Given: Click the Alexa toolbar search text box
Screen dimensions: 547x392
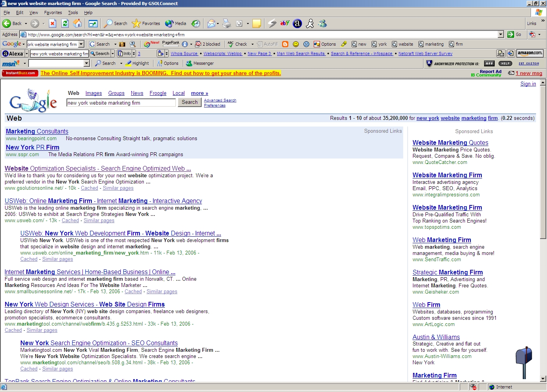Looking at the screenshot, I should (59, 53).
